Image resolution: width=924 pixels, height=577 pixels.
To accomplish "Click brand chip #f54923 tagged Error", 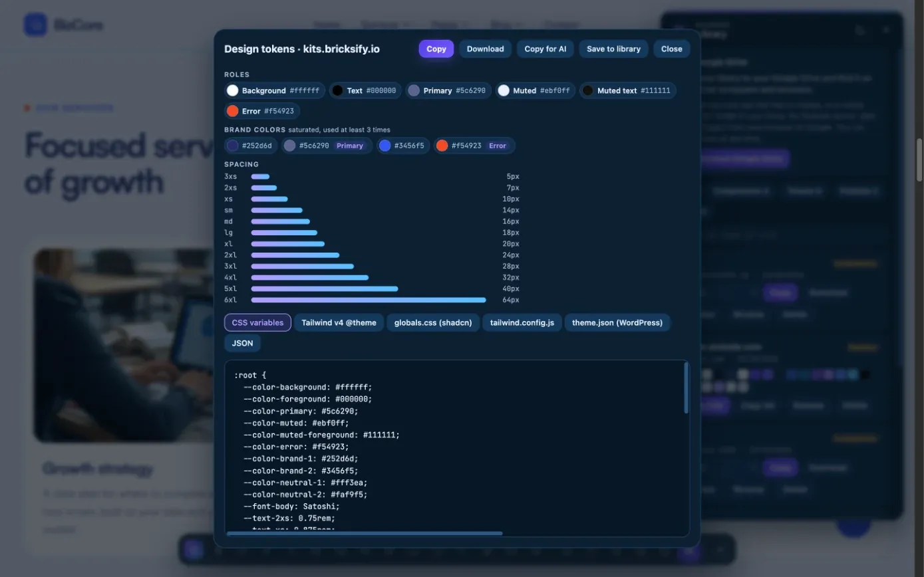I will pos(474,146).
